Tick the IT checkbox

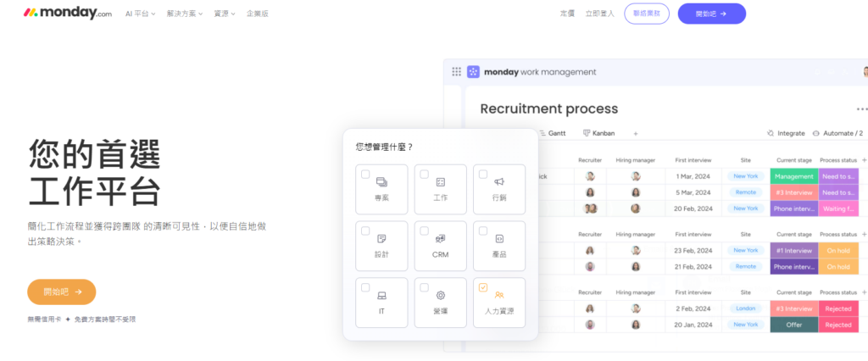click(365, 287)
